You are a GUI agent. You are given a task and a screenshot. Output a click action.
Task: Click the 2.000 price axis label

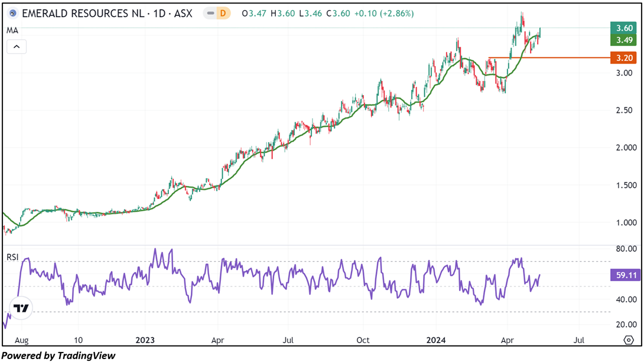click(626, 148)
